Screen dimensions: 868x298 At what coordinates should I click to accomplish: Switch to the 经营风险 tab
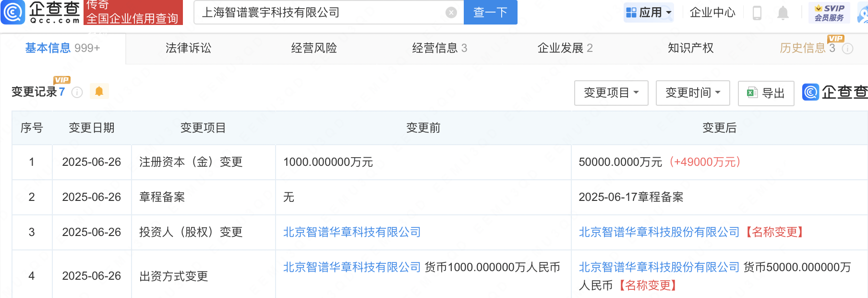314,48
